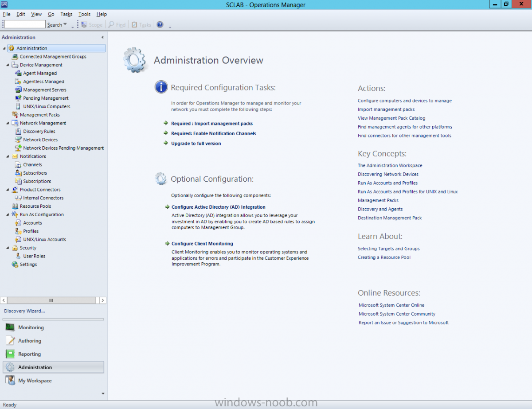Click the blue Help icon in toolbar
The image size is (532, 409).
click(x=160, y=25)
